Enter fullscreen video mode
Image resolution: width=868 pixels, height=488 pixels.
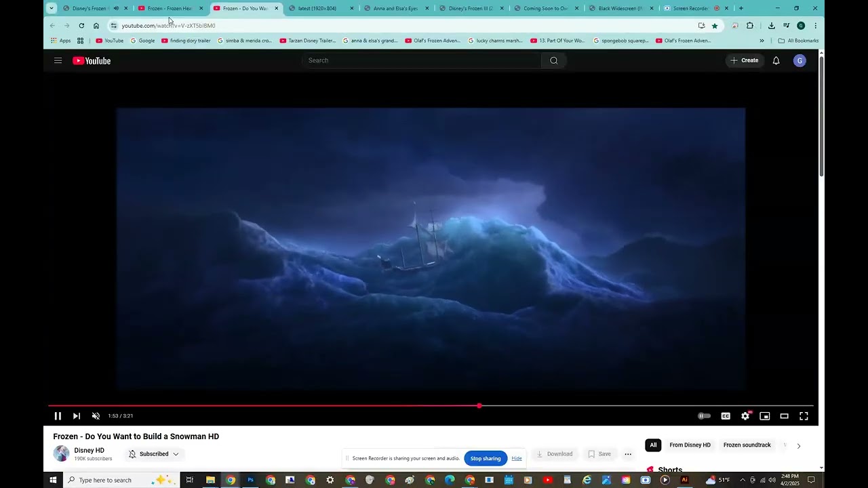tap(804, 416)
